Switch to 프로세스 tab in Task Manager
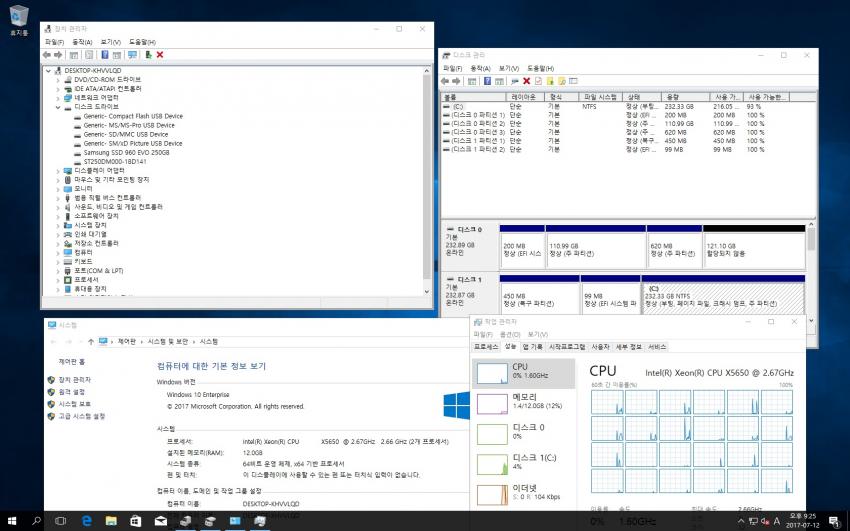 click(486, 347)
